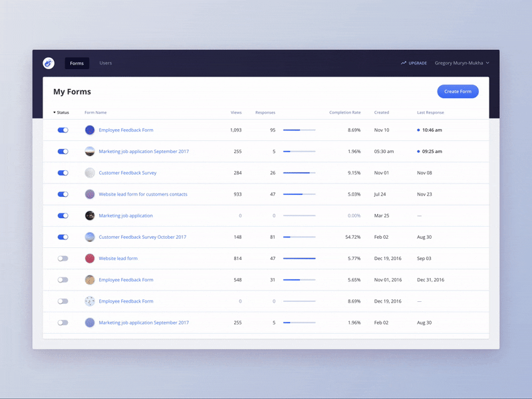Click the Customer Feedback Survey Nov 01 avatar
The width and height of the screenshot is (532, 399).
coord(90,173)
